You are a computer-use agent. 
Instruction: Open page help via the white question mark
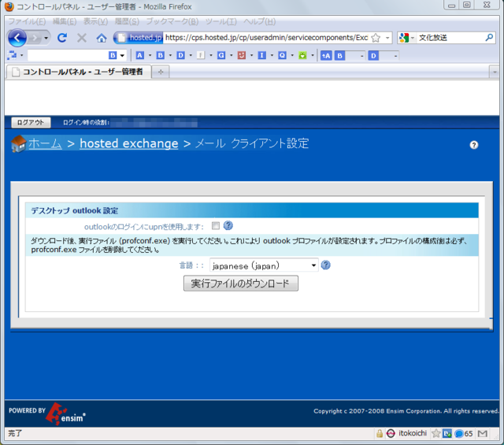[x=474, y=145]
